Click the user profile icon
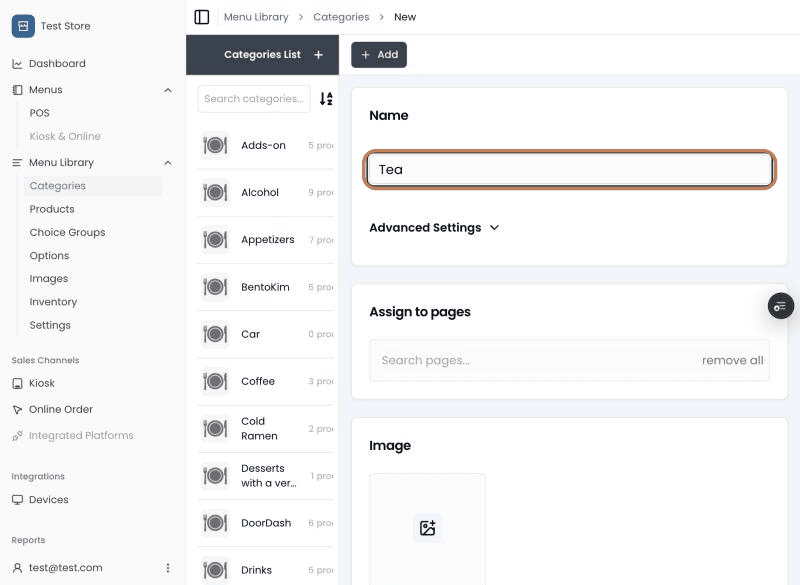 (x=17, y=568)
